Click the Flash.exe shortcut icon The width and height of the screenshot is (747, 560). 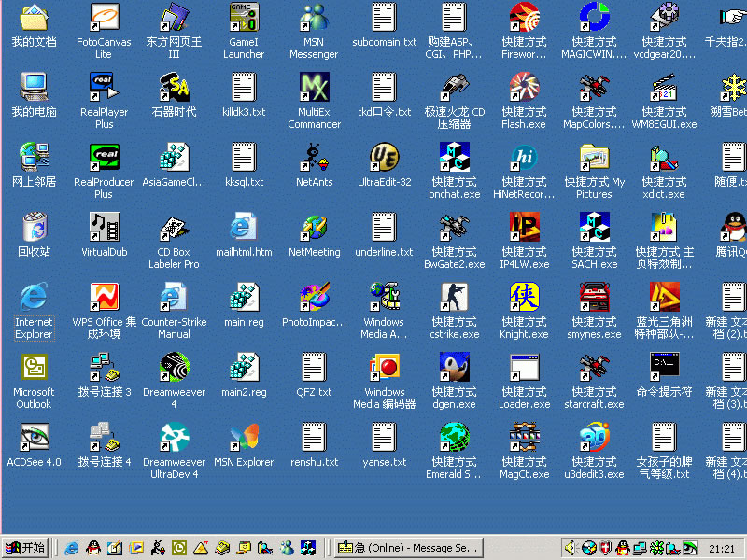(x=524, y=87)
